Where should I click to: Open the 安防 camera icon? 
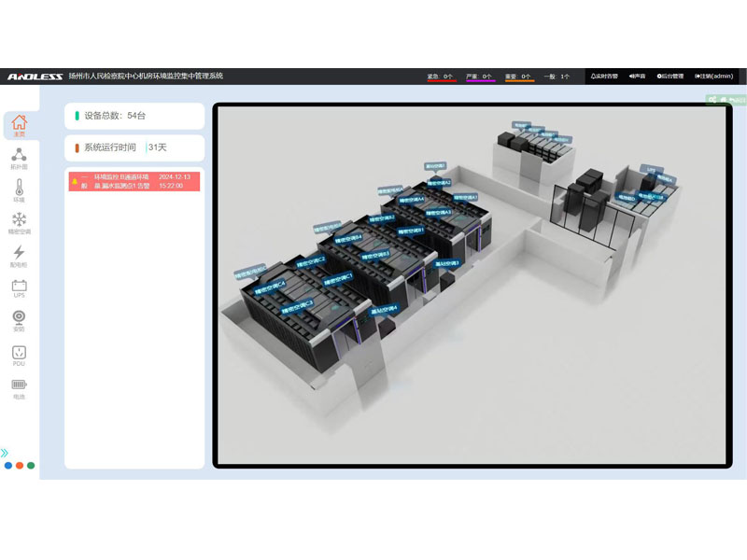click(x=19, y=320)
